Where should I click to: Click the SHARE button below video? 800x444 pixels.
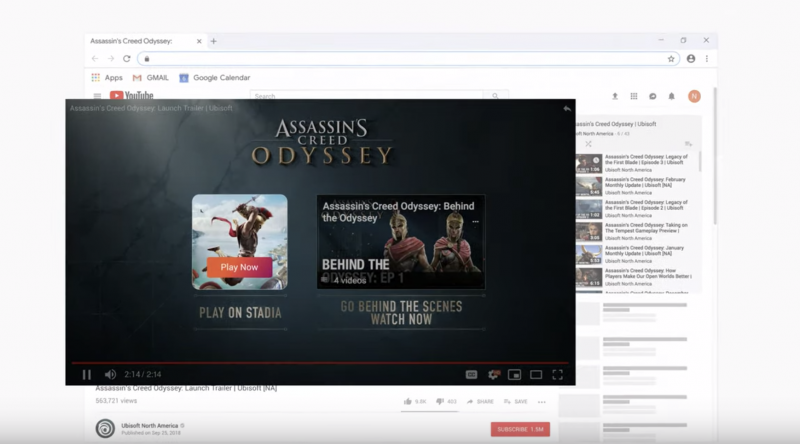pos(480,402)
